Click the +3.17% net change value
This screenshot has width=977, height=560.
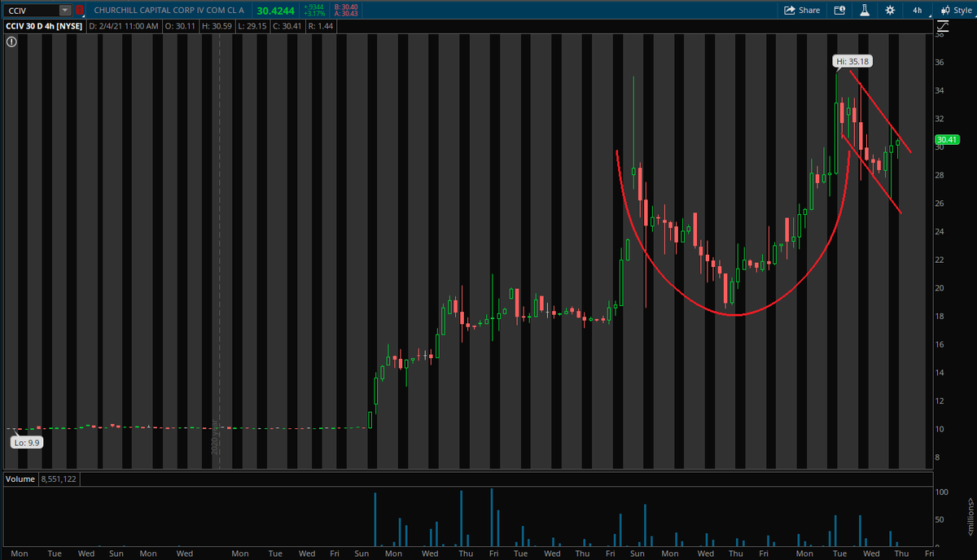tap(313, 14)
